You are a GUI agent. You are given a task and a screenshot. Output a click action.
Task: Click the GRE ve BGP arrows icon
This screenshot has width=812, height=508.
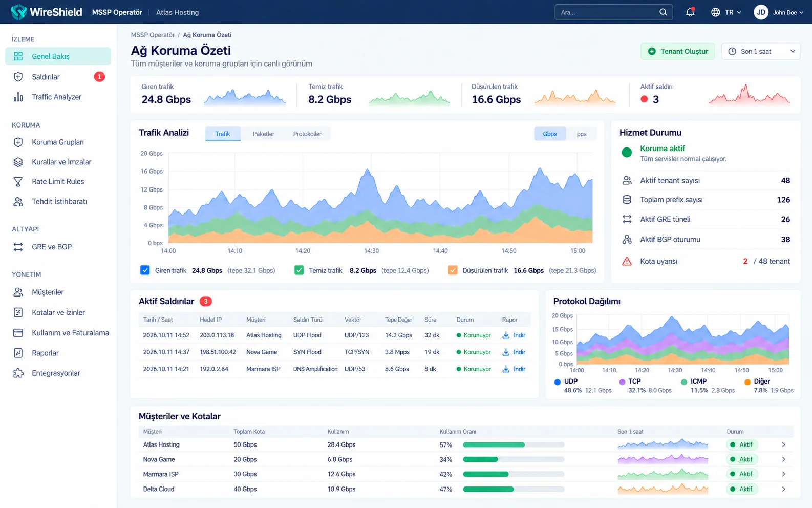pyautogui.click(x=18, y=247)
